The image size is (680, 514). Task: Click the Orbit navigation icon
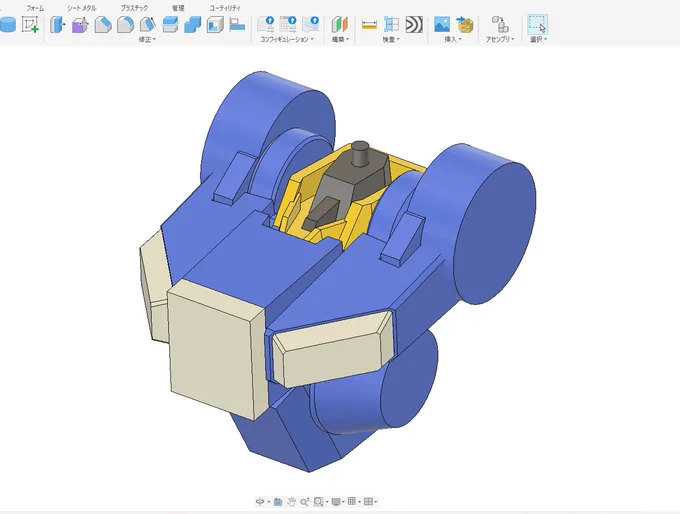[x=260, y=502]
